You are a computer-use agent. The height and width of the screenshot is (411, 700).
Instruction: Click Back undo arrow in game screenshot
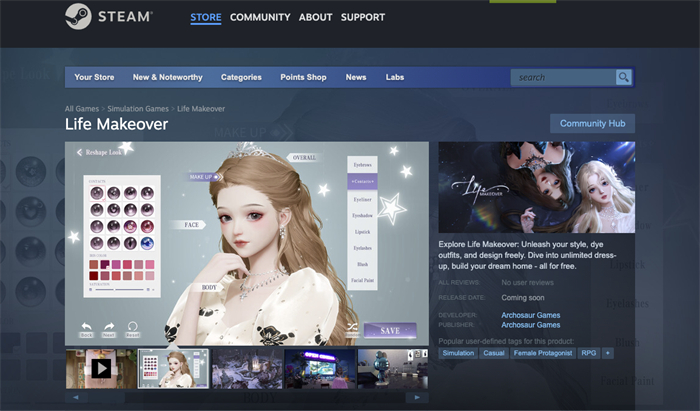coord(87,330)
